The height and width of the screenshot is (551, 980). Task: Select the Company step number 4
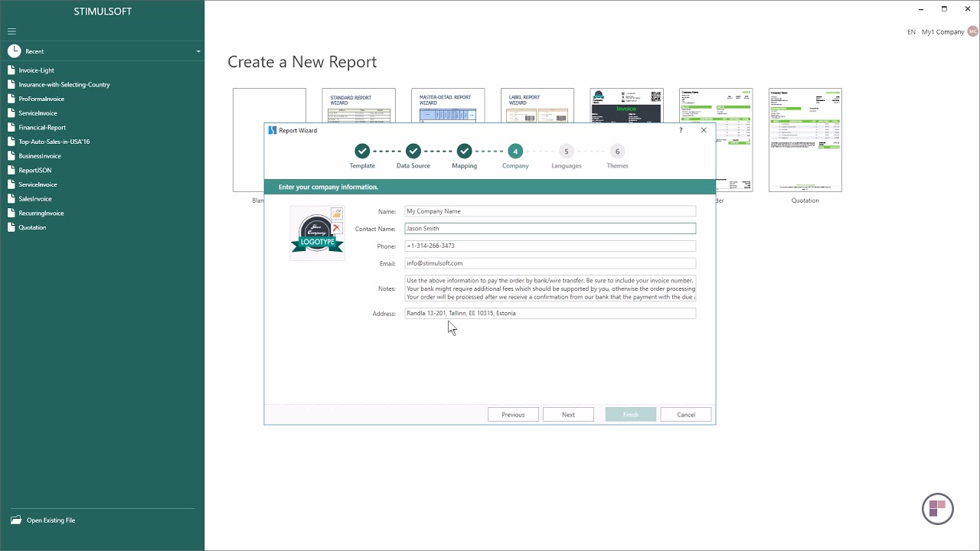point(515,156)
